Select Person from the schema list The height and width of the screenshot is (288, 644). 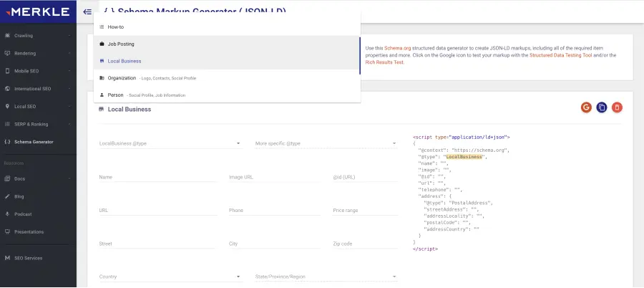227,95
